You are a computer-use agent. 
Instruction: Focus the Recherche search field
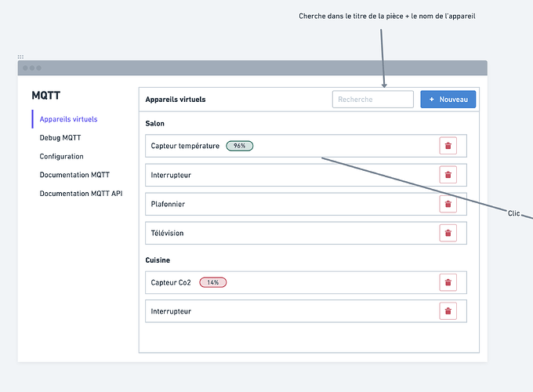pos(372,100)
